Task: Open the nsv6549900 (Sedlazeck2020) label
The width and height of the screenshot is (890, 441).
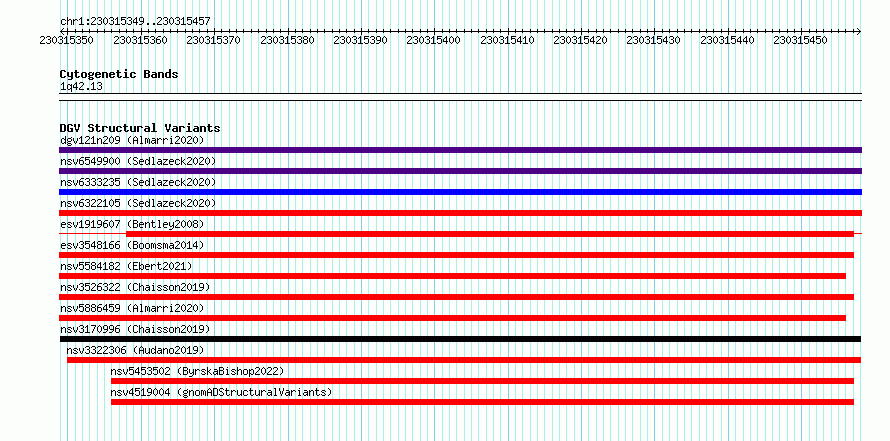Action: 138,161
